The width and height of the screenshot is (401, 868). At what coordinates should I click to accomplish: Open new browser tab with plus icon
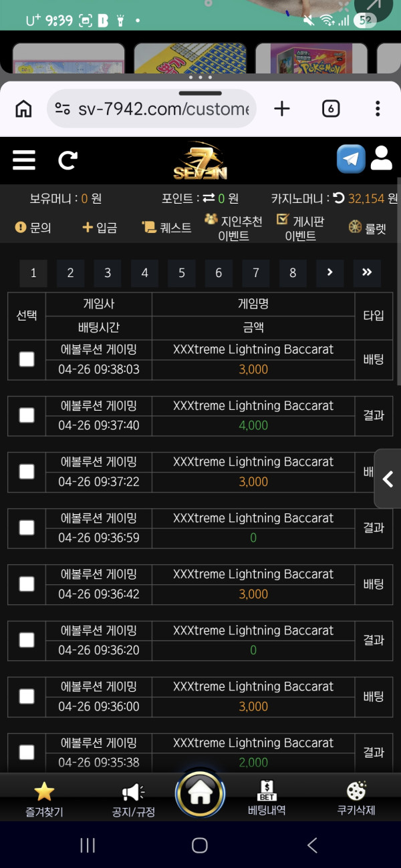[282, 108]
